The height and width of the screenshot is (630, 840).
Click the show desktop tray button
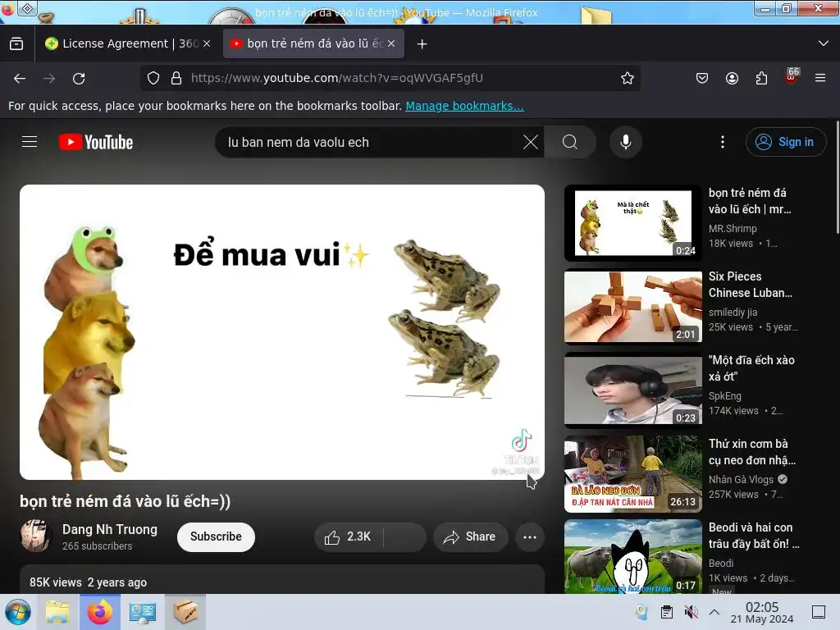[819, 612]
